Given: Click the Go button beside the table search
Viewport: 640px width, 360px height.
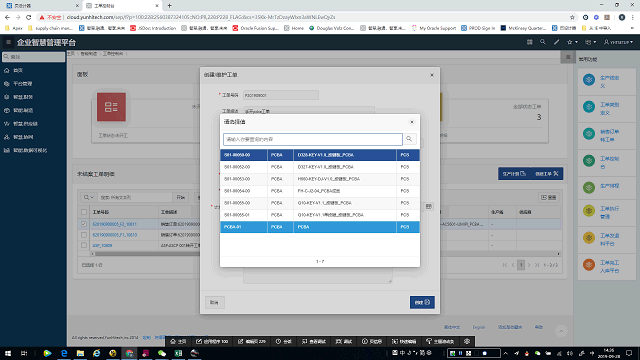Looking at the screenshot, I should (180, 197).
